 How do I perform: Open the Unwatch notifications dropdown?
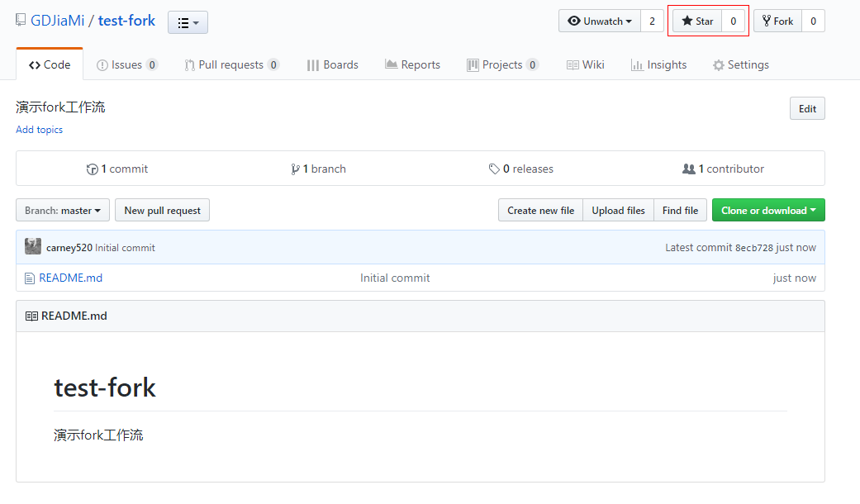600,21
